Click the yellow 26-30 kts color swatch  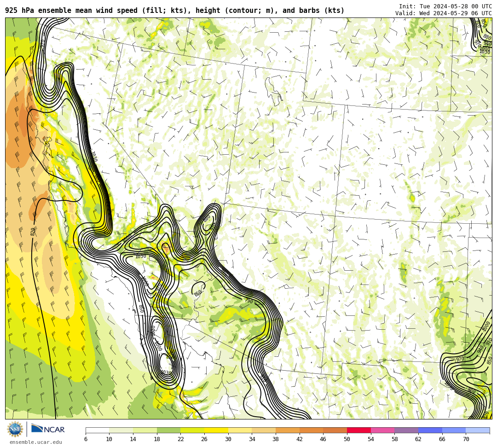click(x=216, y=430)
